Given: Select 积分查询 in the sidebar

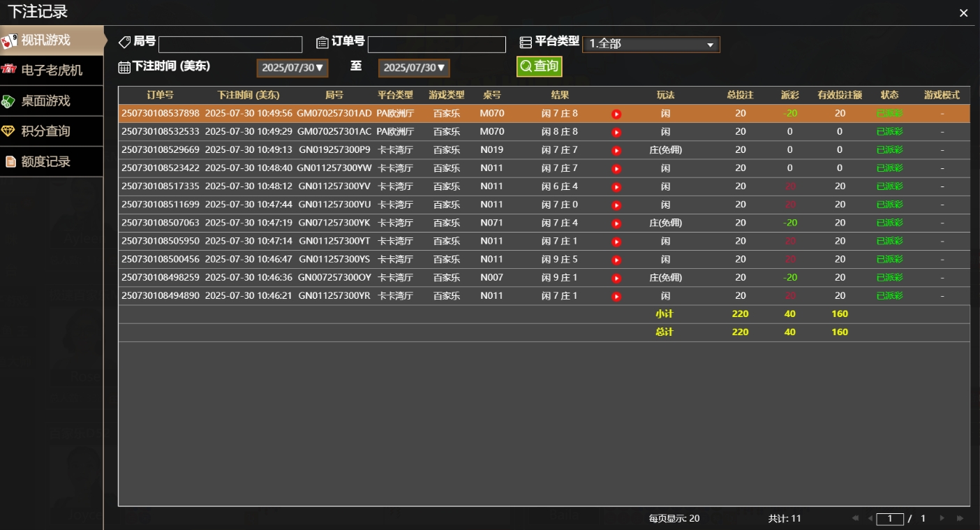Looking at the screenshot, I should coord(52,131).
